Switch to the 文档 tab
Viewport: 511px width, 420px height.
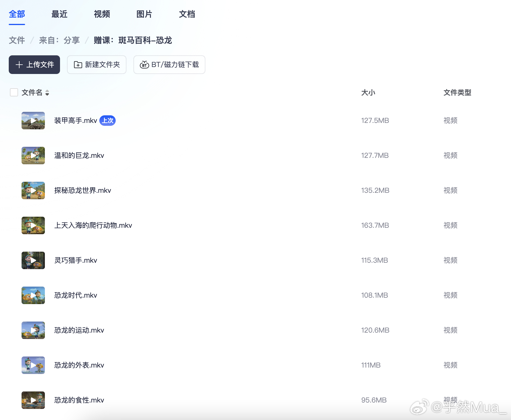187,14
